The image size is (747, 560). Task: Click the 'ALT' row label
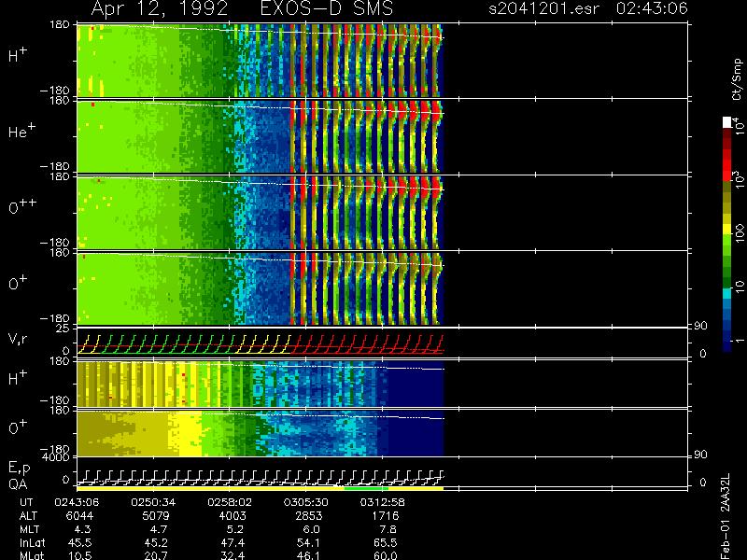click(x=28, y=516)
